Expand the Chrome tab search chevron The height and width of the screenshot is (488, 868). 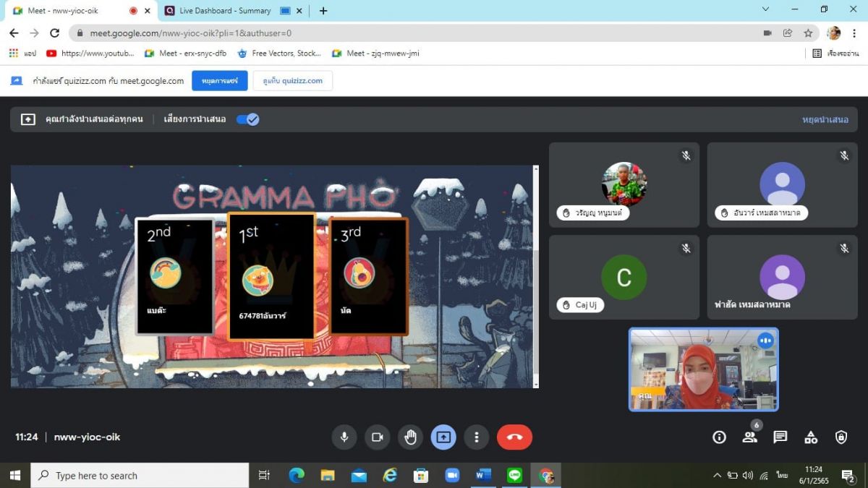click(x=765, y=9)
